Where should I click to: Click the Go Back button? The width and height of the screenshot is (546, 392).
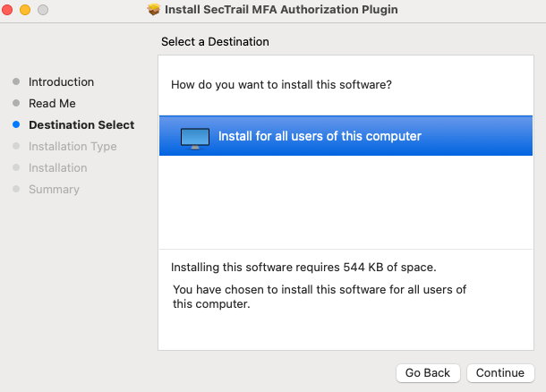[428, 373]
